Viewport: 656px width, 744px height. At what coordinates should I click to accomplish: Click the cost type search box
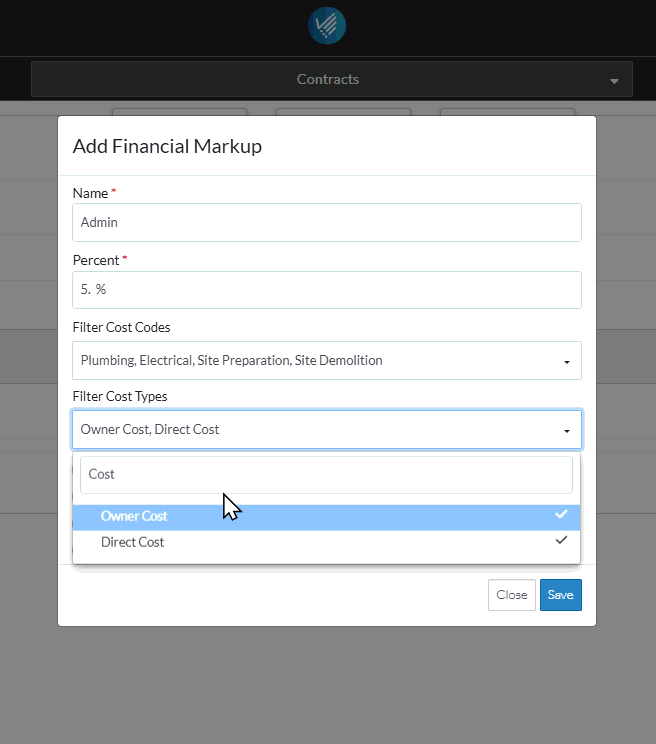[326, 475]
